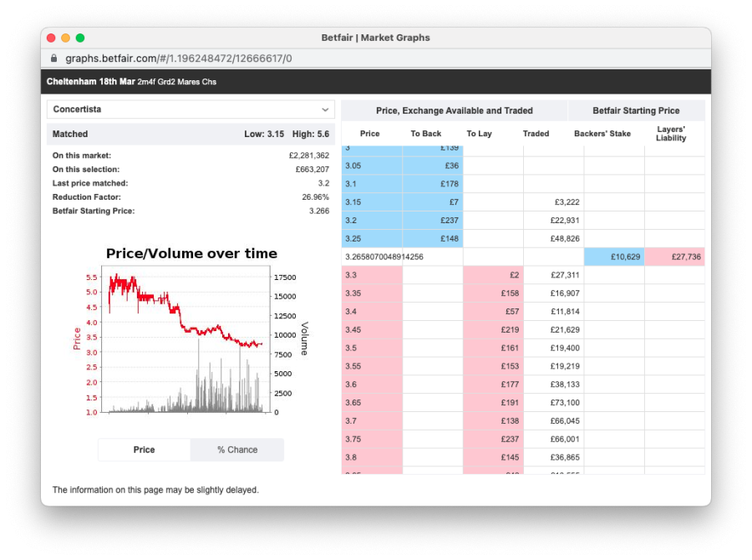Click the £148 To Back amount
Image resolution: width=752 pixels, height=560 pixels.
pyautogui.click(x=450, y=238)
